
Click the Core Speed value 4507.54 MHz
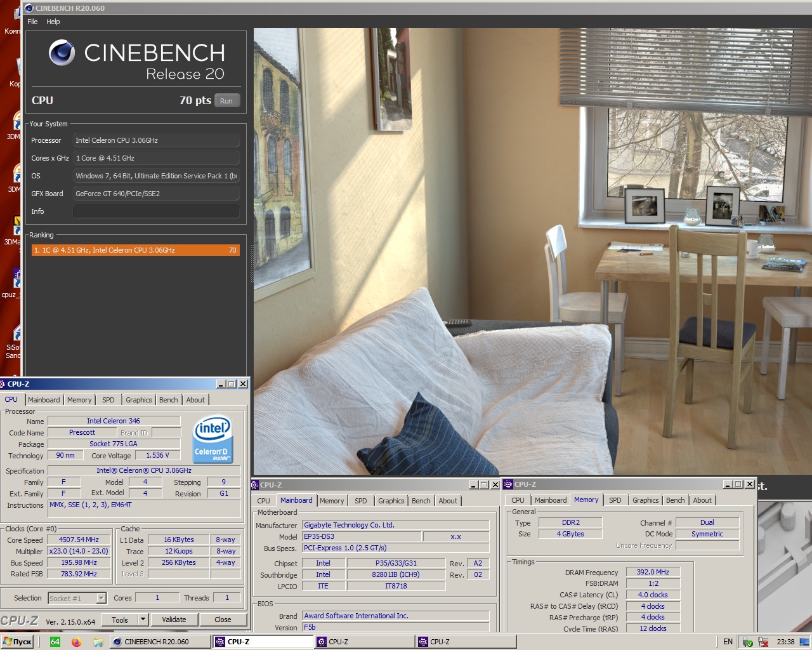tap(79, 540)
